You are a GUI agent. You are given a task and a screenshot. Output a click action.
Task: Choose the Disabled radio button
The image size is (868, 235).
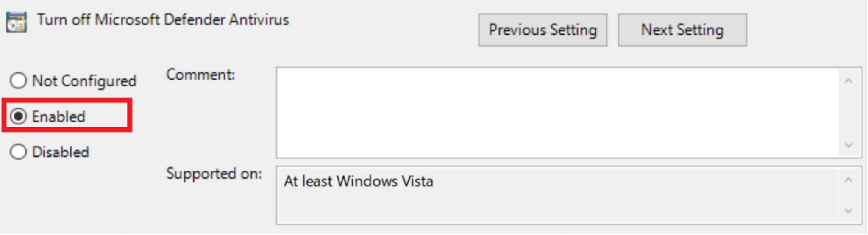(x=18, y=152)
